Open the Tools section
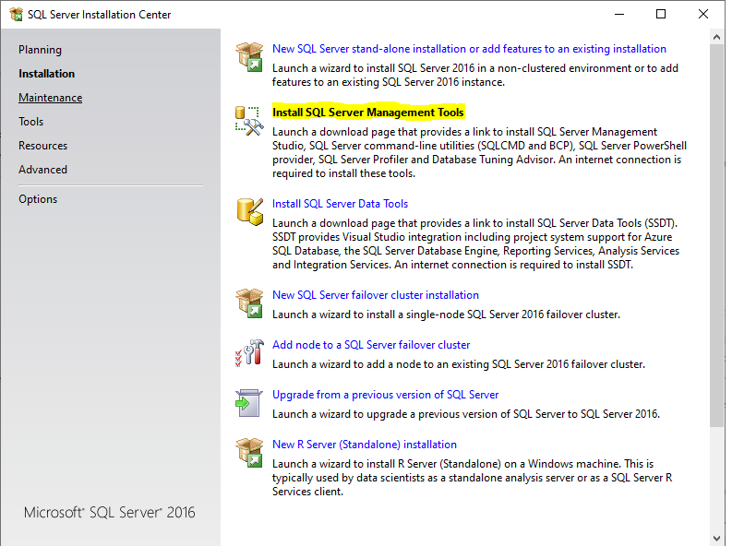 30,121
